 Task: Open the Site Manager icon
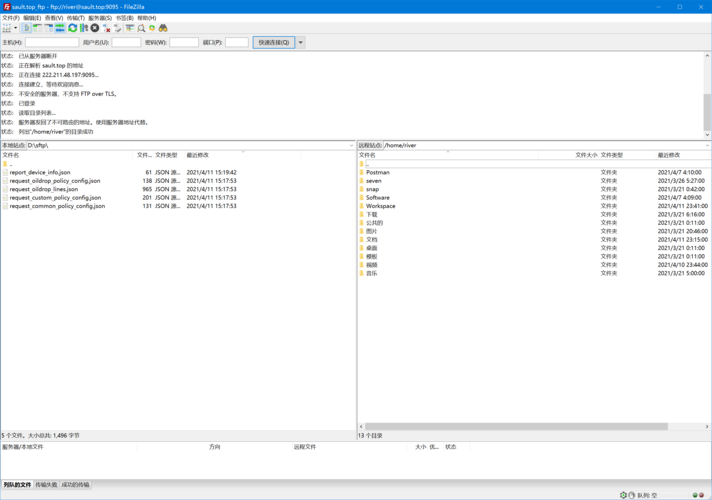[7, 28]
